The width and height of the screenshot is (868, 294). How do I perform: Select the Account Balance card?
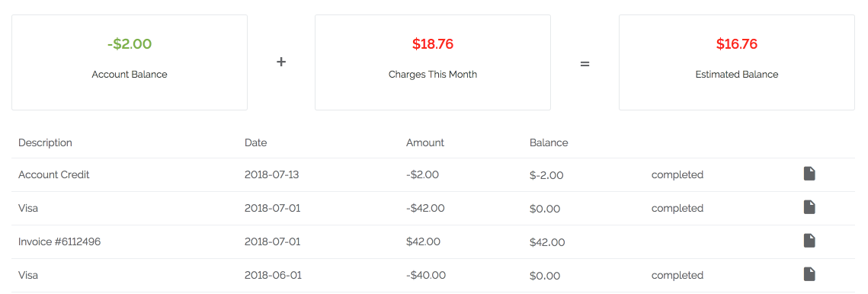(130, 62)
